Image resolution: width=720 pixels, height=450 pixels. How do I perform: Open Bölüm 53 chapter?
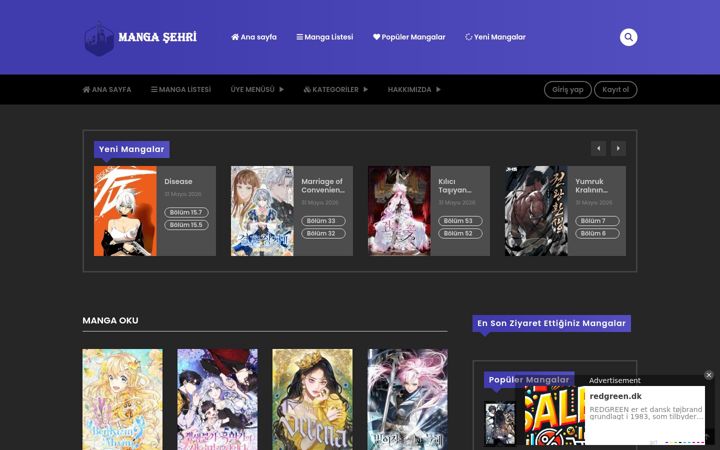click(460, 221)
